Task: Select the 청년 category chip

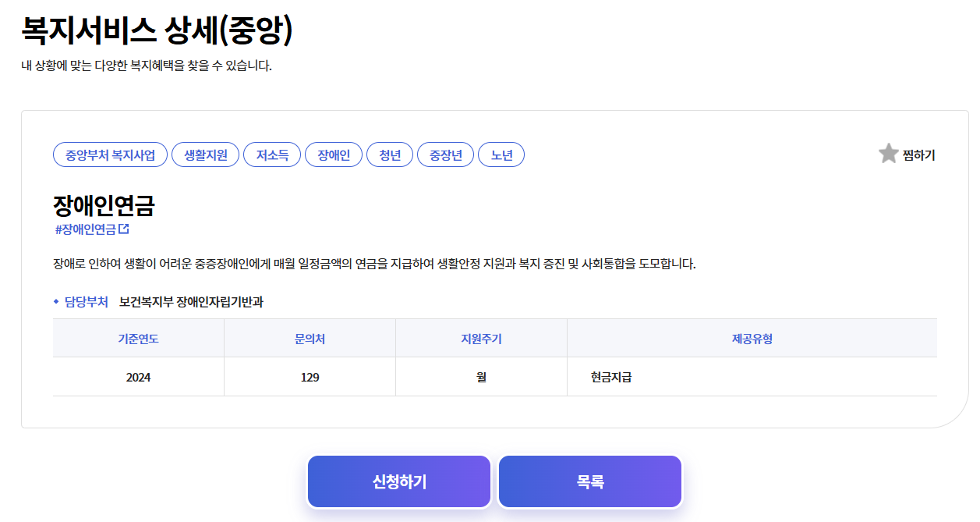Action: [390, 154]
